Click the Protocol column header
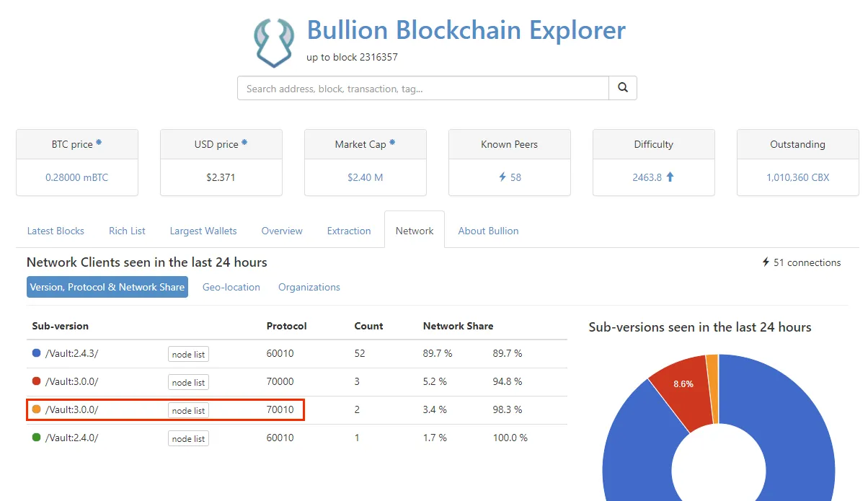Viewport: 868px width, 501px height. (x=287, y=326)
